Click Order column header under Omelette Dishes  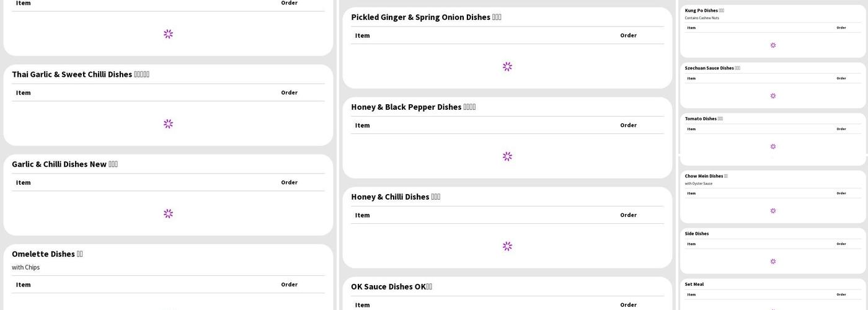point(289,285)
